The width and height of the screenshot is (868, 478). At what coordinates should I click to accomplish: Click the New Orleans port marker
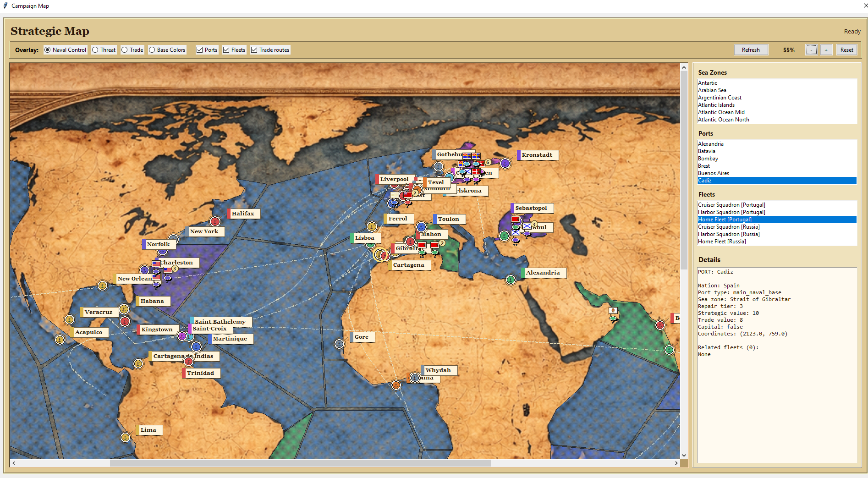[102, 286]
